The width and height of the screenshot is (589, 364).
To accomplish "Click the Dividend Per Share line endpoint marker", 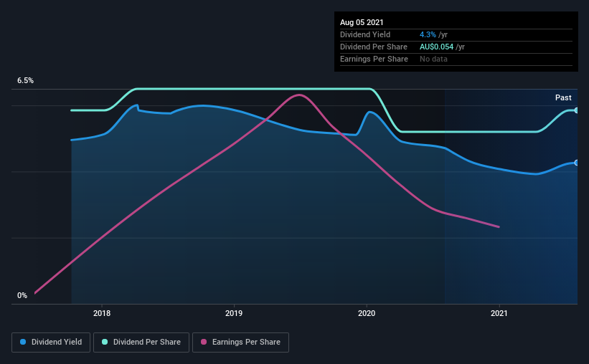I will point(576,110).
